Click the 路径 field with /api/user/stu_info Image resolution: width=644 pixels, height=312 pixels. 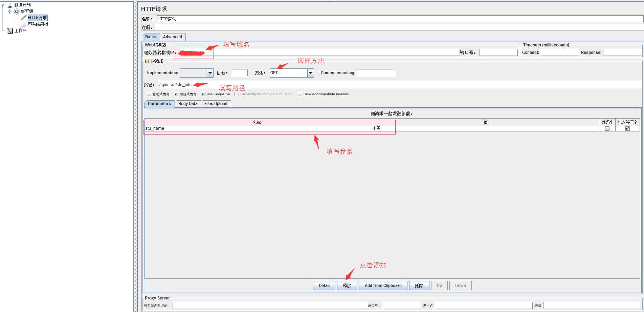[400, 85]
